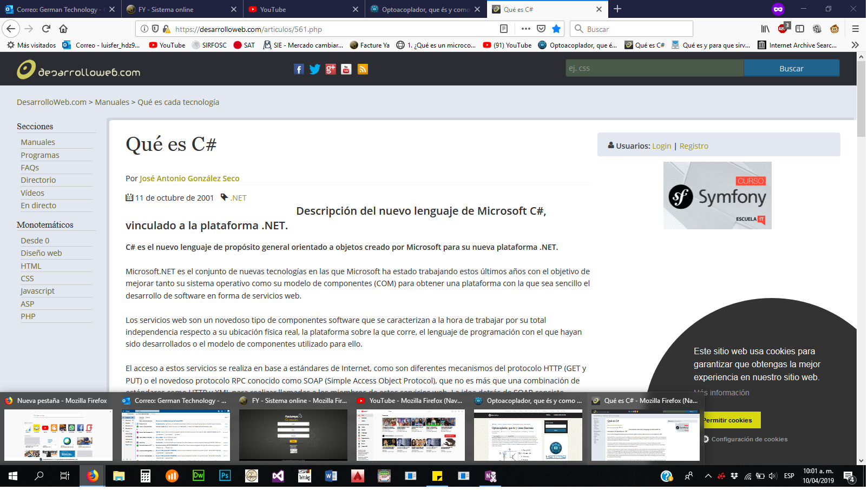868x490 pixels.
Task: Open Windows taskbar search
Action: coord(39,476)
